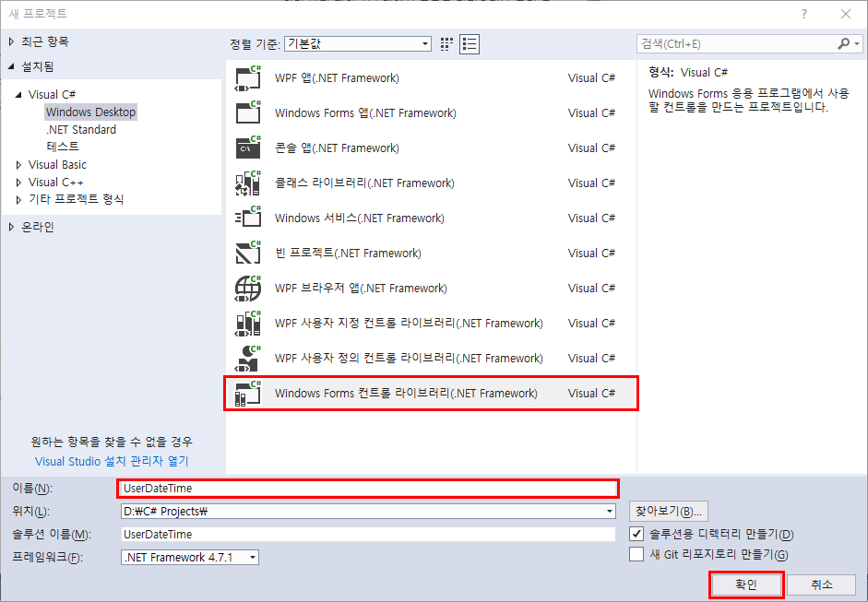Select Windows Forms 앱(.NET Framework) template
Viewport: 868px width, 602px height.
[431, 112]
